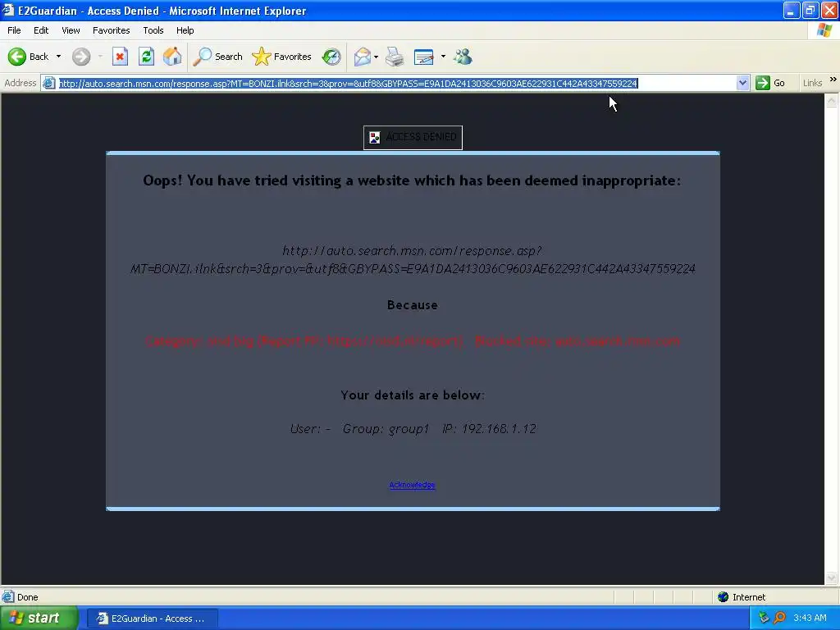840x630 pixels.
Task: Click the 'Your details are below:' text
Action: (413, 395)
